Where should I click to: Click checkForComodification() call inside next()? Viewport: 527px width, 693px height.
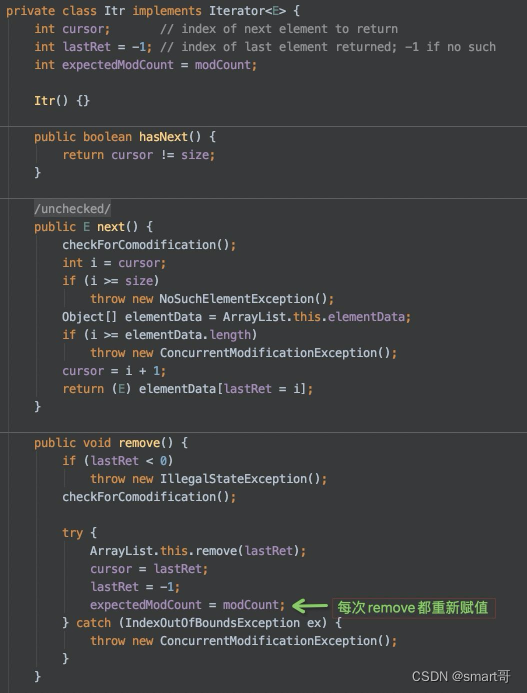[x=149, y=245]
